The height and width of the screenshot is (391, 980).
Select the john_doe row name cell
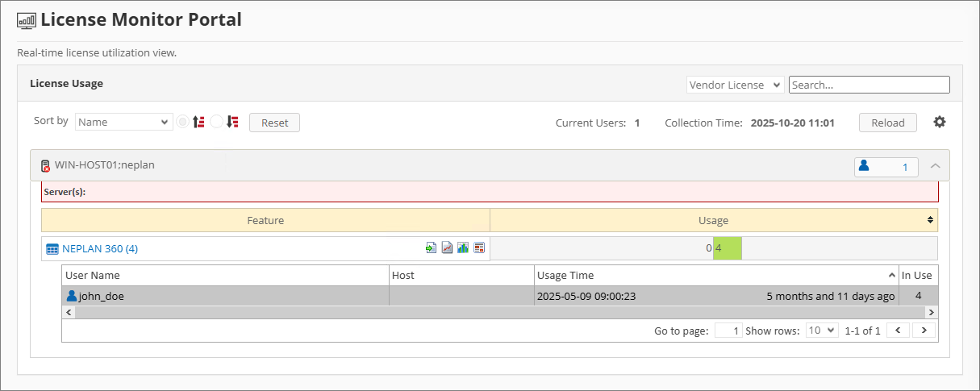coord(226,296)
